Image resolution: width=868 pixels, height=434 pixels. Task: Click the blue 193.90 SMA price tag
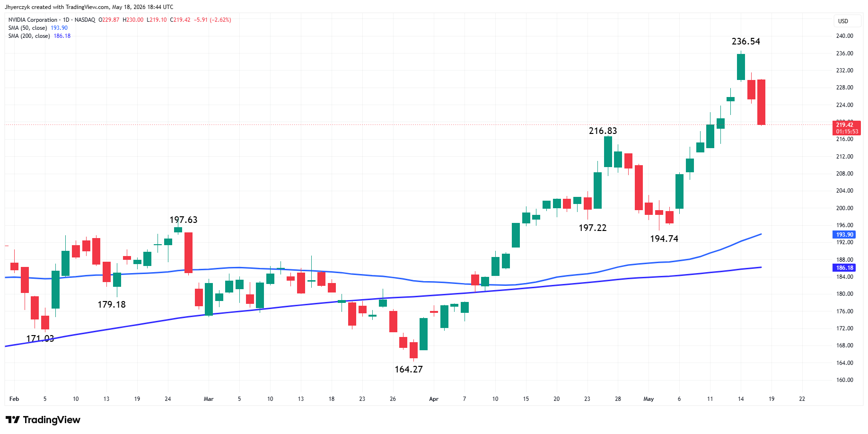844,235
